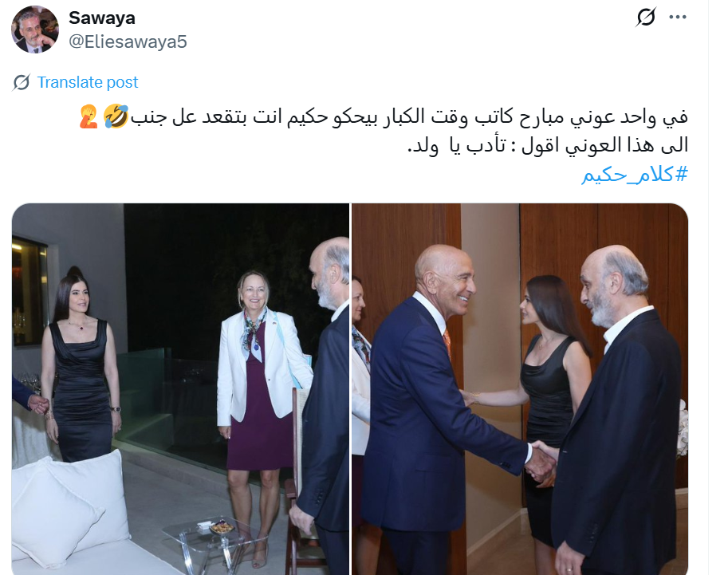Click the Grok icon at the post's top right

click(646, 18)
